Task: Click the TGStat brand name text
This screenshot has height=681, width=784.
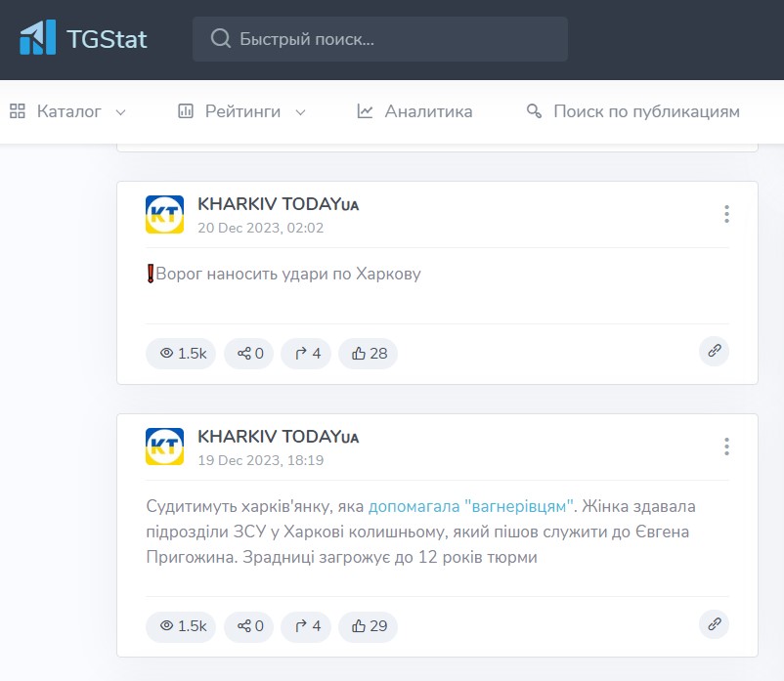Action: 107,39
